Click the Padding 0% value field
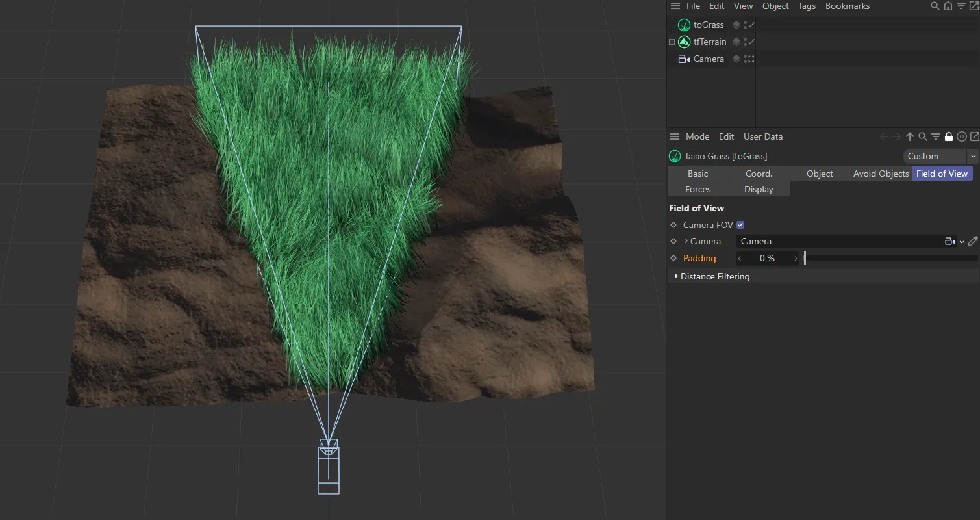980x520 pixels. [767, 258]
